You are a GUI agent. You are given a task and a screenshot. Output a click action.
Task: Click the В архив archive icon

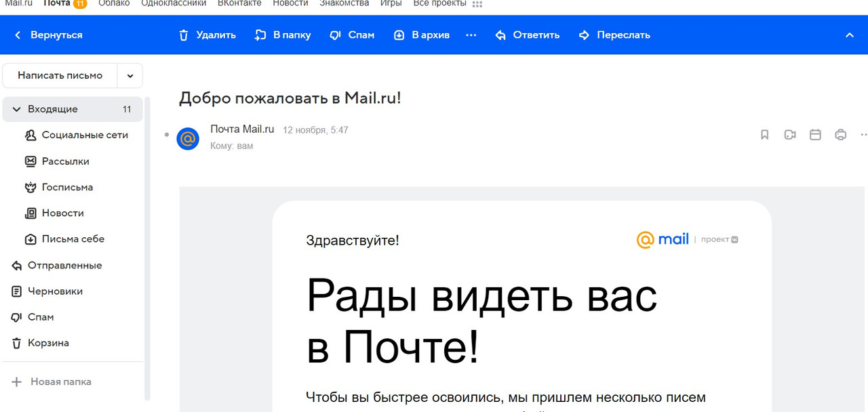399,35
